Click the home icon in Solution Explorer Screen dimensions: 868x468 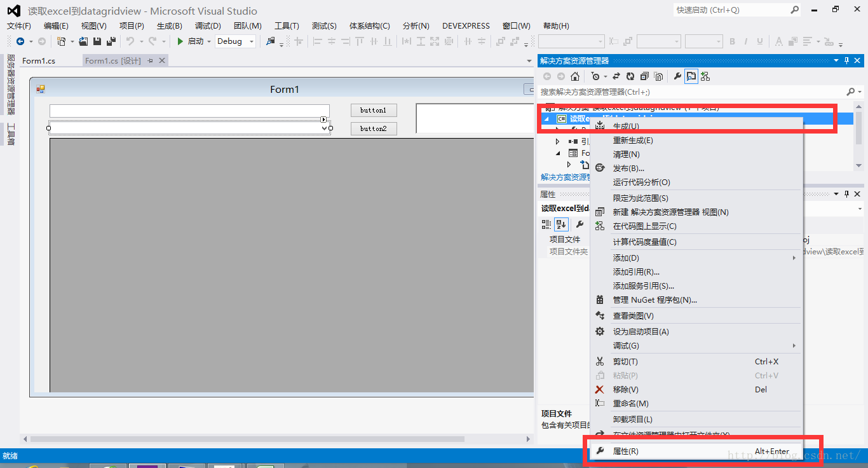(575, 76)
